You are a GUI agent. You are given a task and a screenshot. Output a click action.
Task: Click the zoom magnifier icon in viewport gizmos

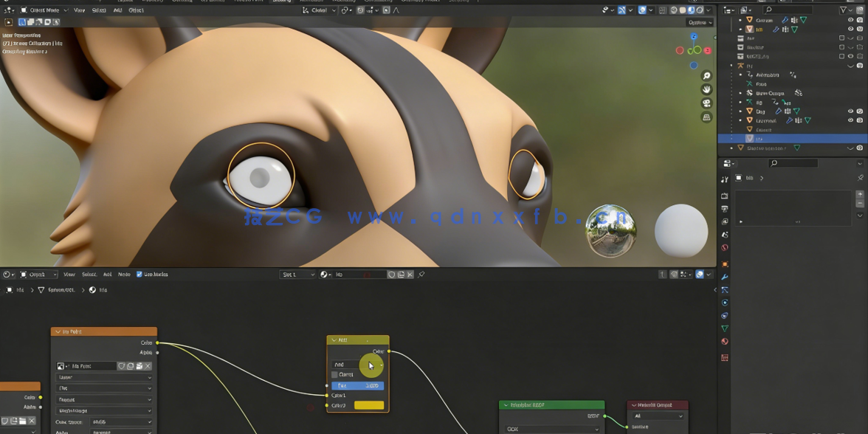coord(706,75)
